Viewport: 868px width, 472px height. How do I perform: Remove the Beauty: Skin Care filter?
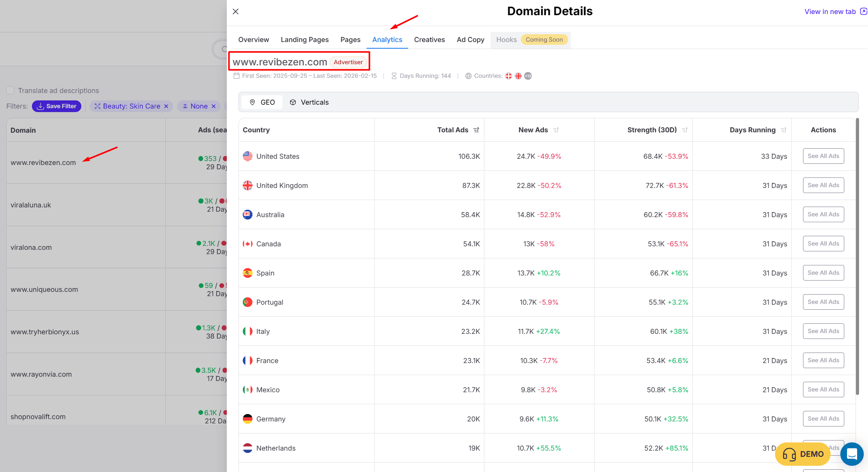point(166,106)
